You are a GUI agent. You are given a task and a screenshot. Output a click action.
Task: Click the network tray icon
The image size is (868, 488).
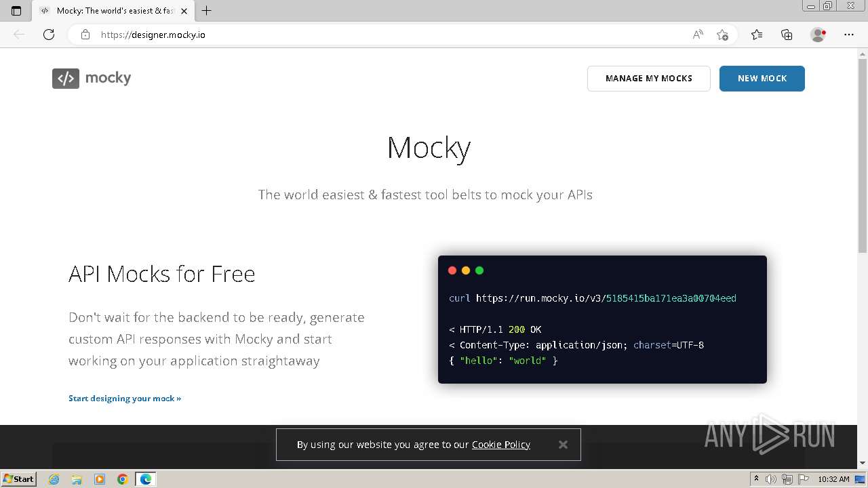tap(787, 479)
